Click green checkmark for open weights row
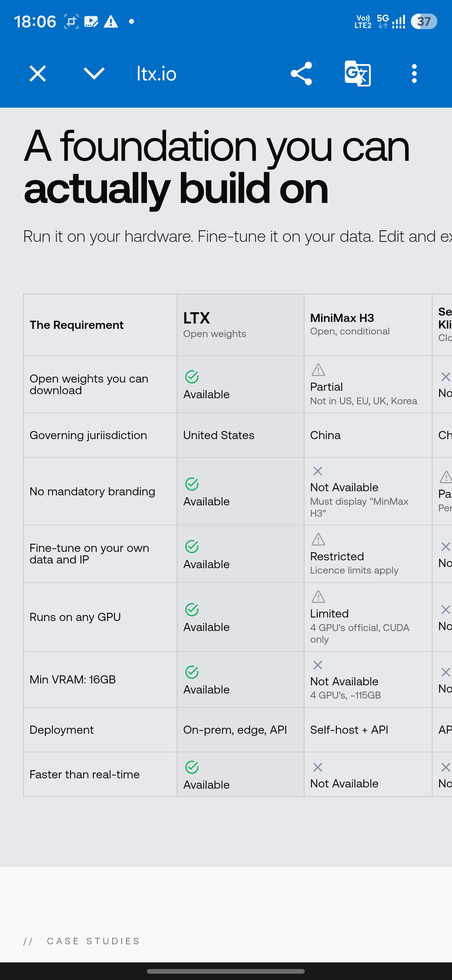452x980 pixels. [x=192, y=377]
